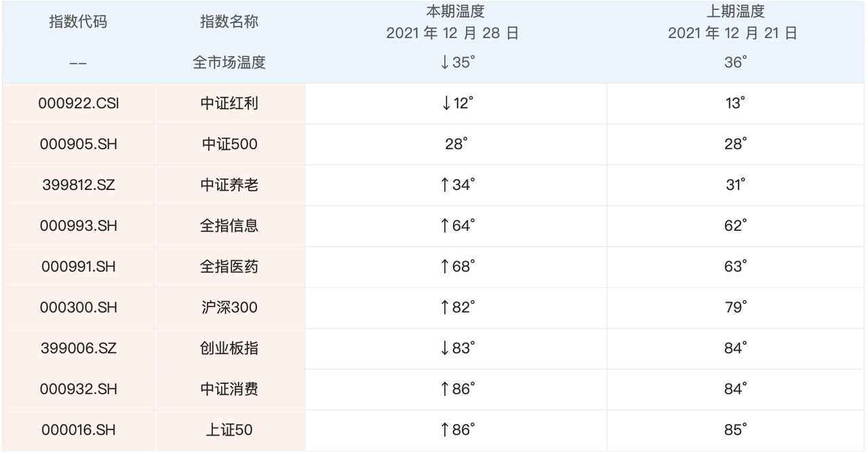
Task: Click the up arrow beside 全指医药 68°
Action: click(x=445, y=267)
